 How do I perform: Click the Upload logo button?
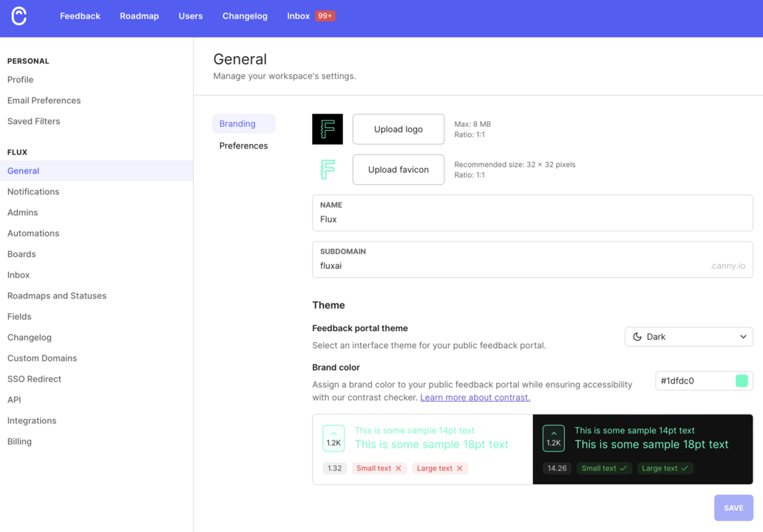click(398, 129)
